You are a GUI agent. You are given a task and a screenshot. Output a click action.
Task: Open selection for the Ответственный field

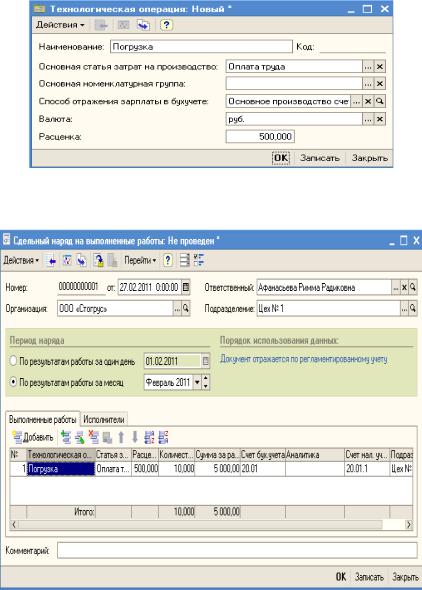click(x=396, y=287)
